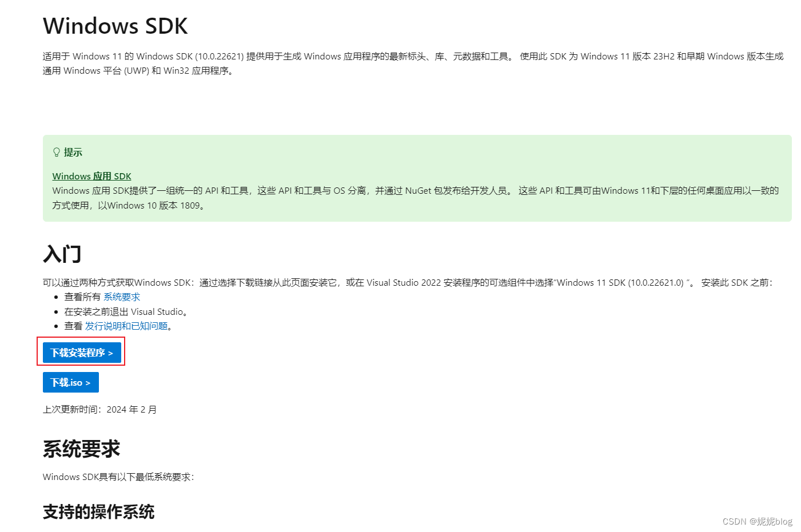The width and height of the screenshot is (801, 532).
Task: Open the Windows 应用 SDK link
Action: pos(92,176)
